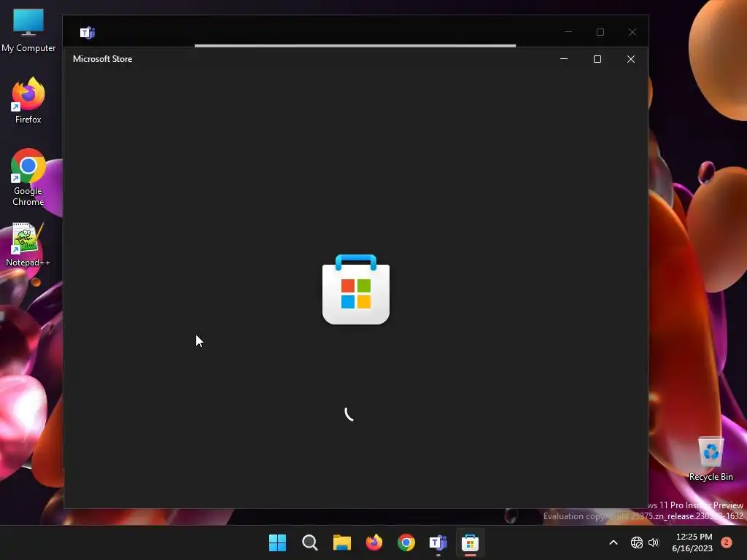747x560 pixels.
Task: Open the clock showing 12:25 PM
Action: tap(693, 542)
